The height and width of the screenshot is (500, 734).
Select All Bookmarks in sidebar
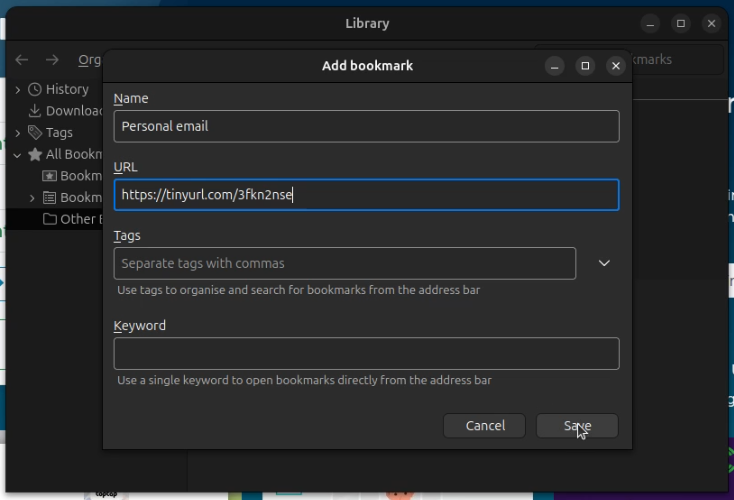[74, 154]
